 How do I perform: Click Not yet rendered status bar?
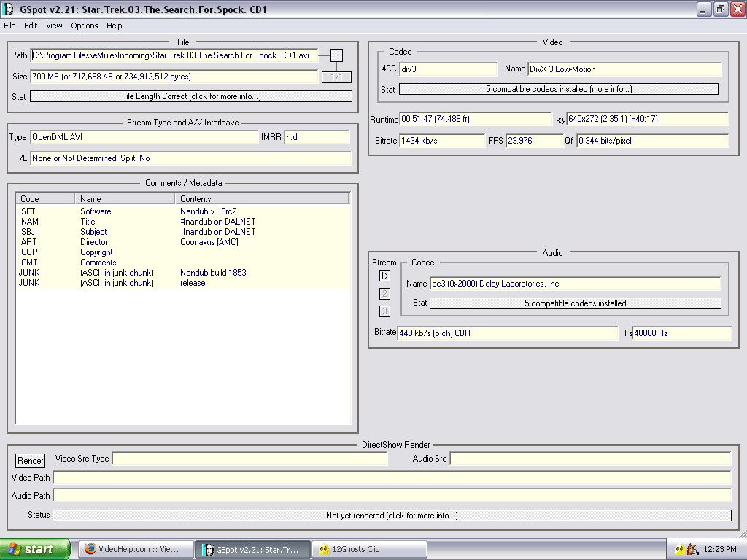point(392,516)
